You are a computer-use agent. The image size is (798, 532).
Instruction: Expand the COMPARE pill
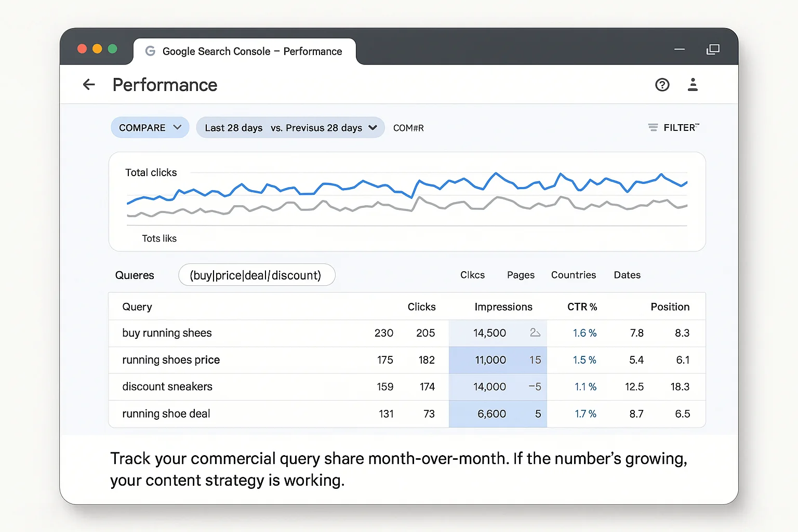[150, 127]
